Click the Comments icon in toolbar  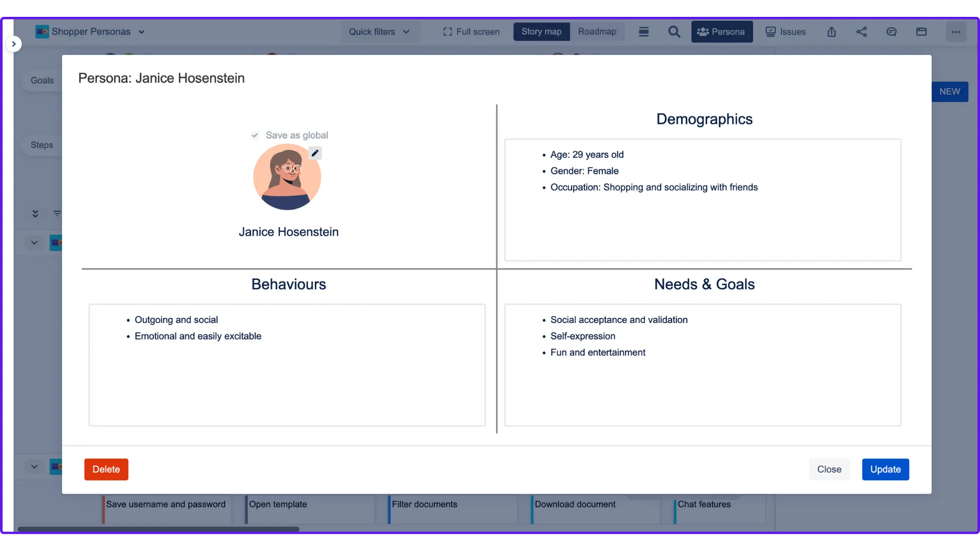tap(891, 32)
